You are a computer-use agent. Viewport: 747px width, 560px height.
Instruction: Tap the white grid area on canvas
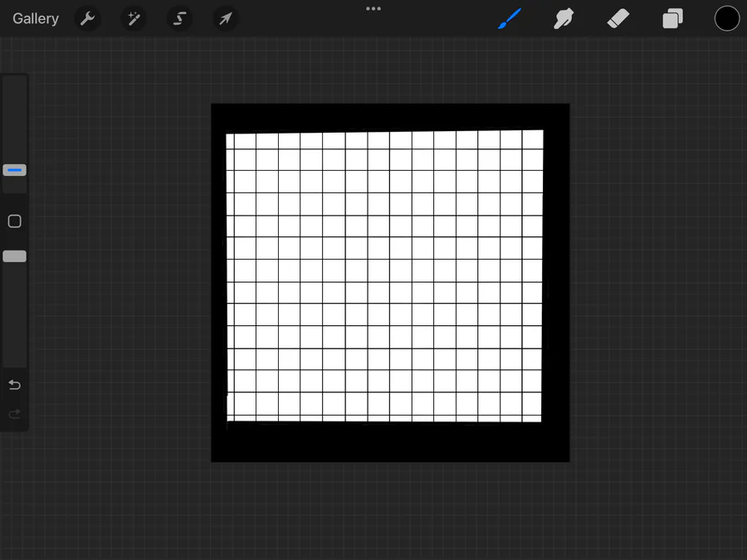(384, 276)
